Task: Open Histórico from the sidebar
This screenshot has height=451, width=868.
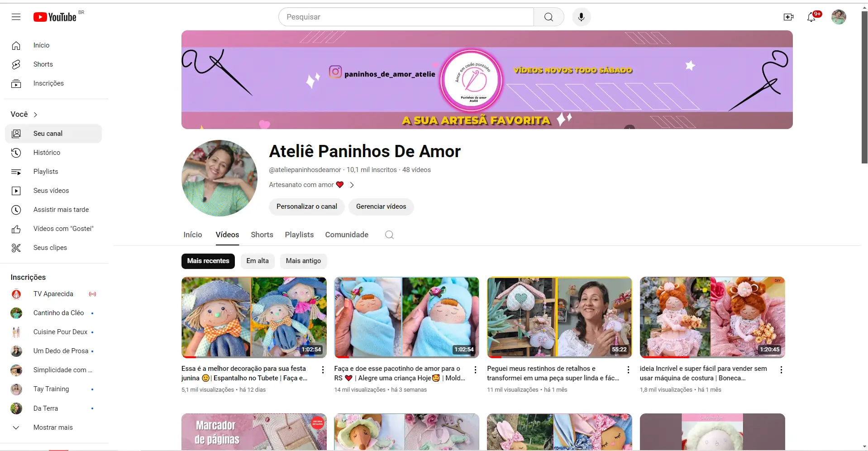Action: pyautogui.click(x=53, y=153)
